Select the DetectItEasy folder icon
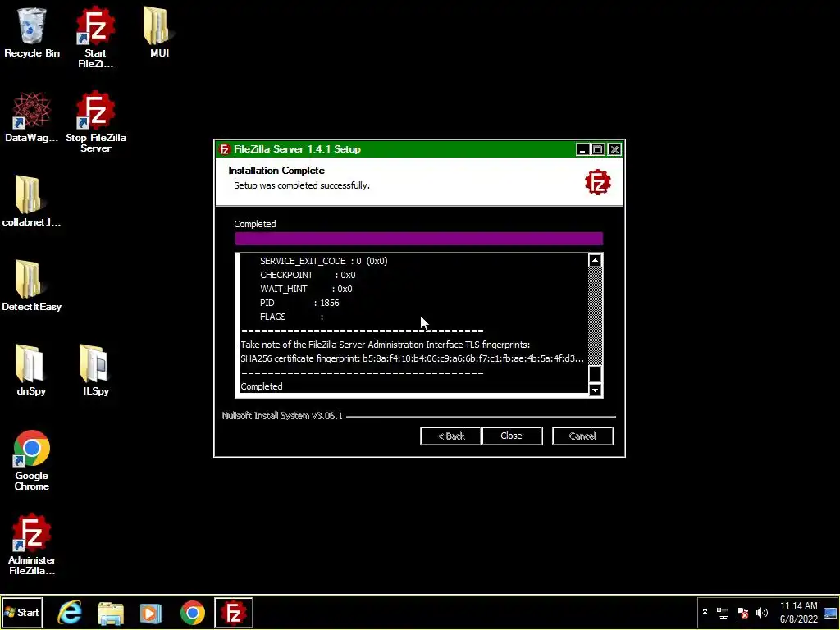Screen dimensions: 840x630 (x=32, y=285)
